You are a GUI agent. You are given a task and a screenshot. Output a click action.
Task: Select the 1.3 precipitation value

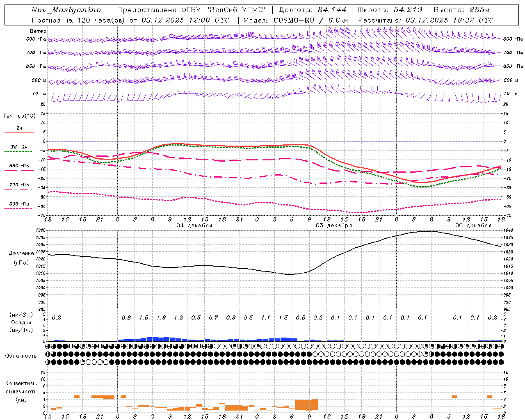click(x=179, y=317)
